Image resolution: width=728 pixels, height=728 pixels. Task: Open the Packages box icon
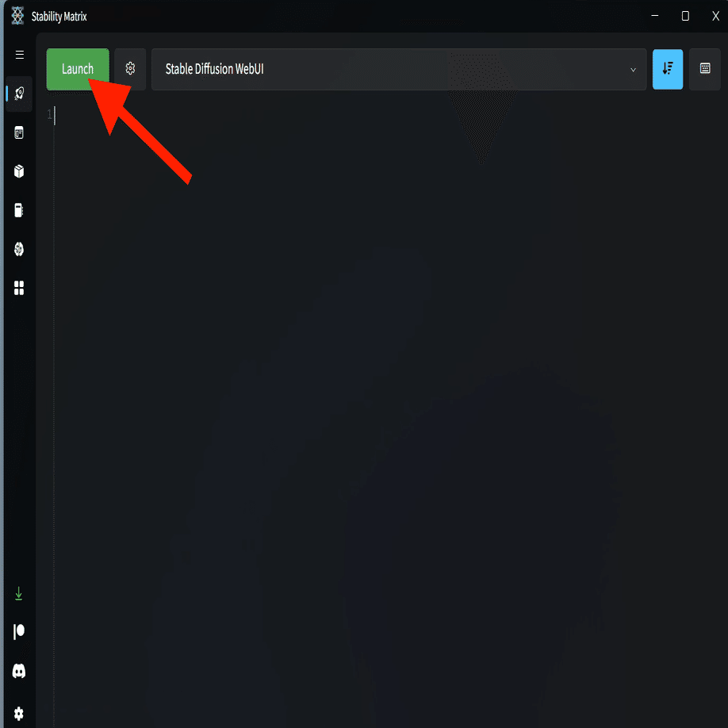(19, 172)
